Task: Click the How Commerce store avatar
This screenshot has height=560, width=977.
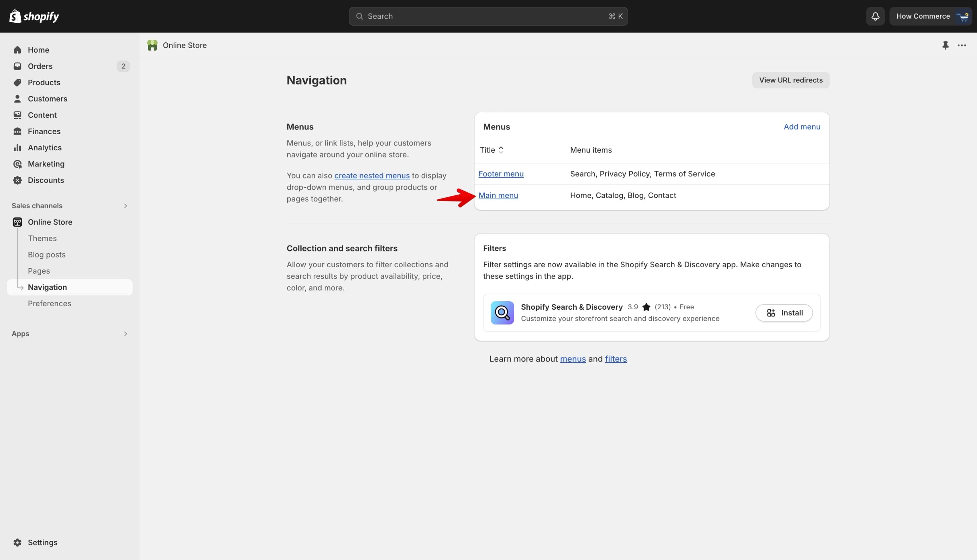Action: click(x=962, y=16)
